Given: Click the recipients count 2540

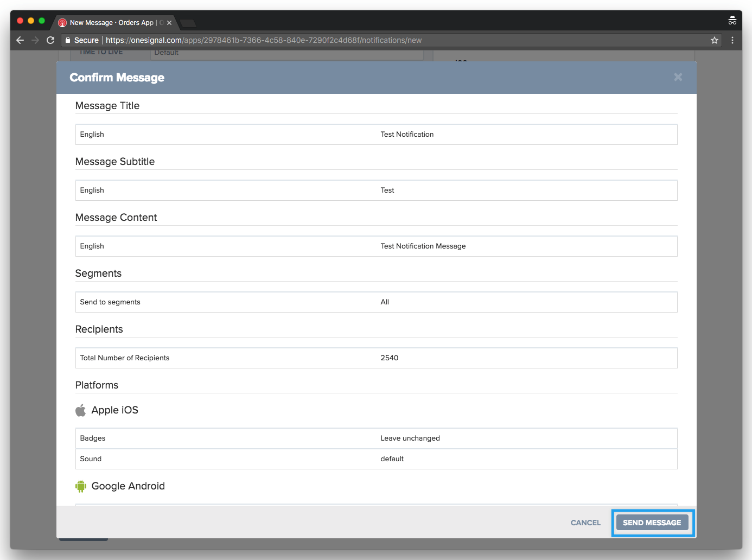Looking at the screenshot, I should click(x=390, y=358).
